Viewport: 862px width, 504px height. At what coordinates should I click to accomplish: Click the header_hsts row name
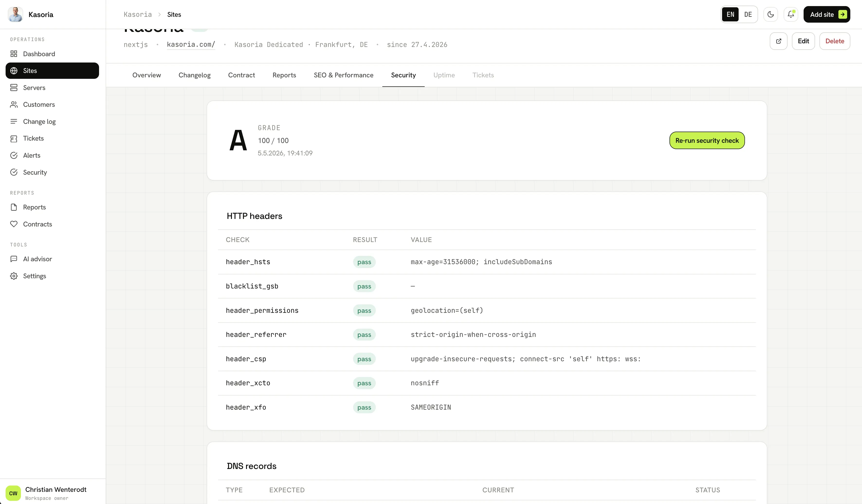[248, 262]
